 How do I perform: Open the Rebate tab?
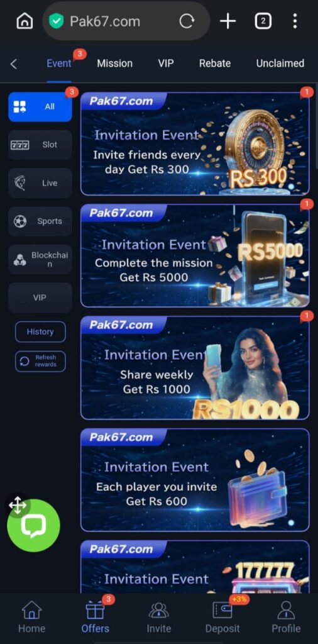click(x=214, y=64)
